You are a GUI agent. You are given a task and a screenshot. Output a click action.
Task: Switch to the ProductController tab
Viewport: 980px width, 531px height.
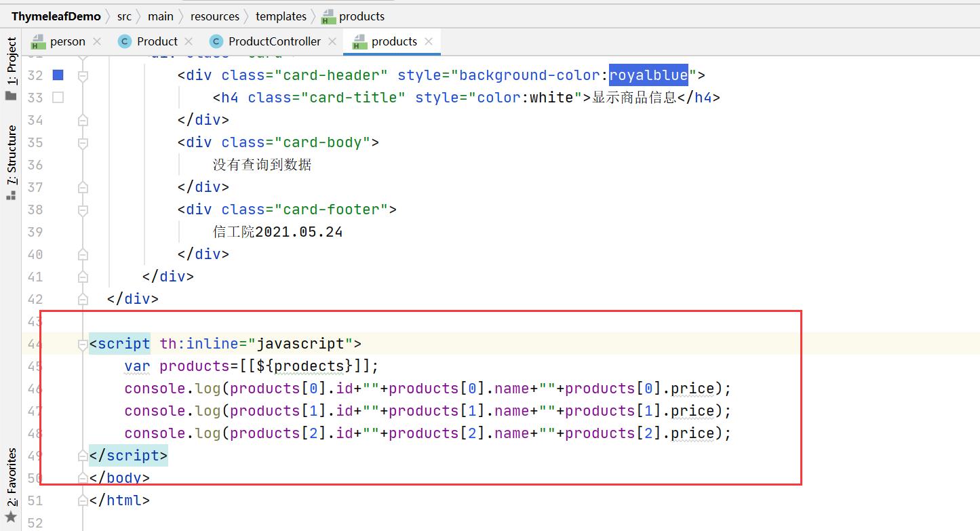pos(275,41)
